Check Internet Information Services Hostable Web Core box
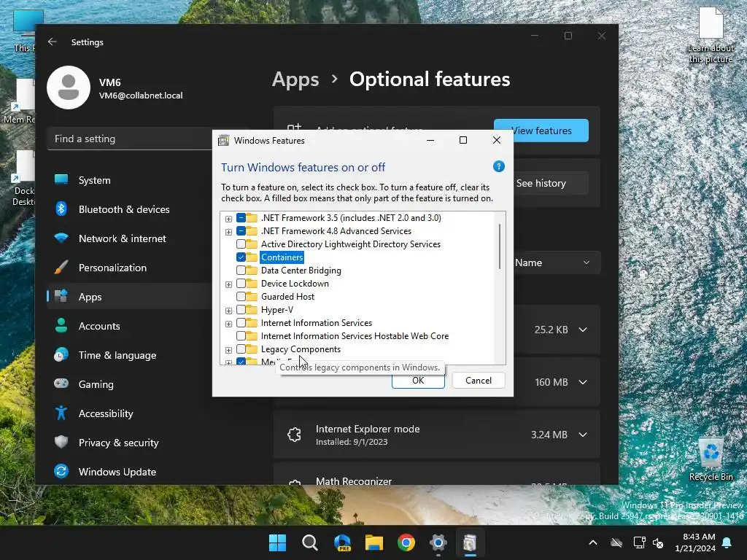This screenshot has width=747, height=560. [x=241, y=336]
